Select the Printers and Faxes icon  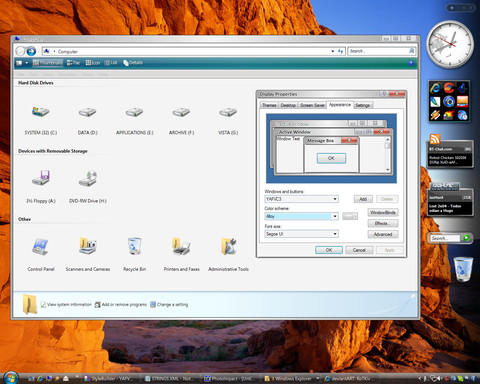coord(181,246)
